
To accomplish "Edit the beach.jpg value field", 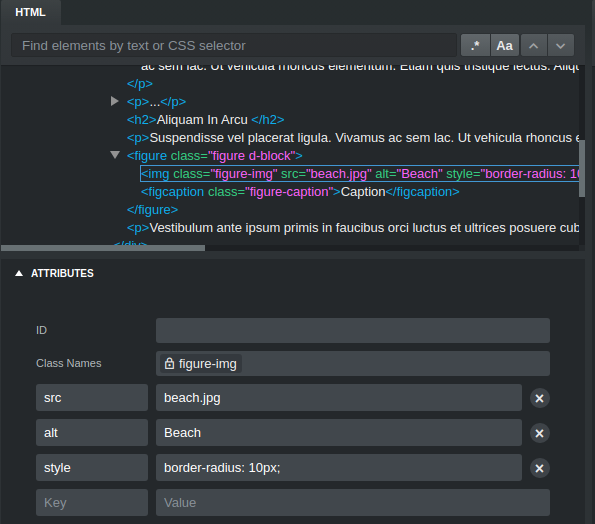I will click(x=338, y=398).
